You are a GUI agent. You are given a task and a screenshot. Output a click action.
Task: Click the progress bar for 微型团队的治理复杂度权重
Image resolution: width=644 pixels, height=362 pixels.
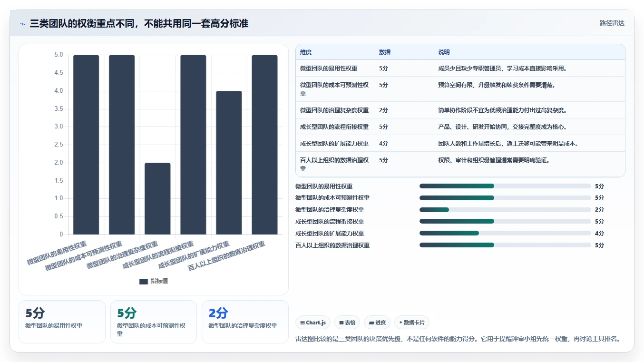(x=505, y=210)
